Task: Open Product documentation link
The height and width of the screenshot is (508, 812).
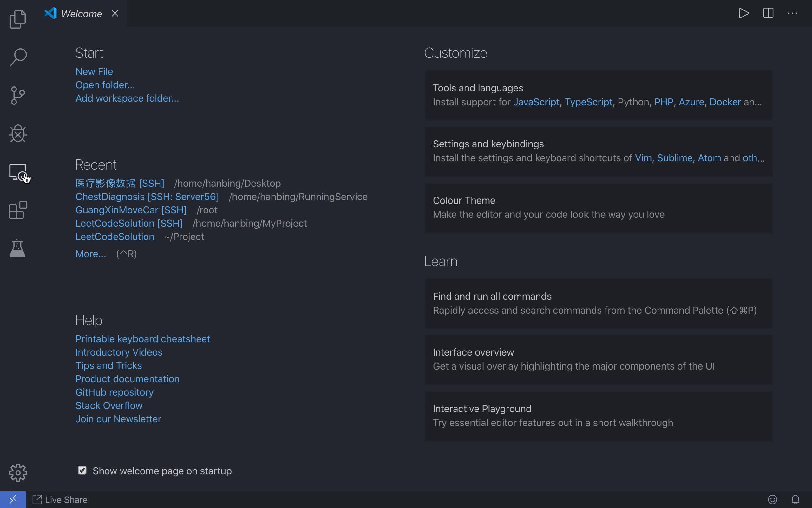Action: click(x=127, y=379)
